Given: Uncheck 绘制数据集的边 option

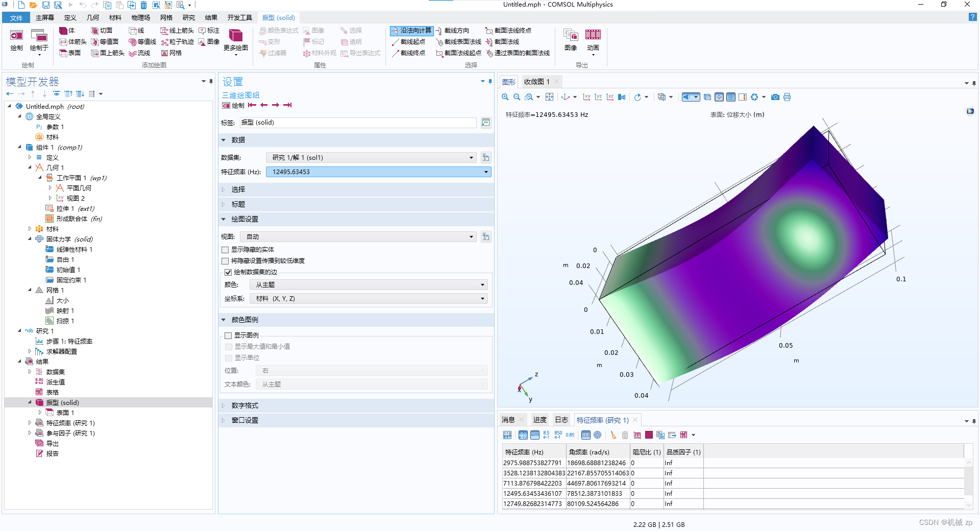Looking at the screenshot, I should pos(228,272).
